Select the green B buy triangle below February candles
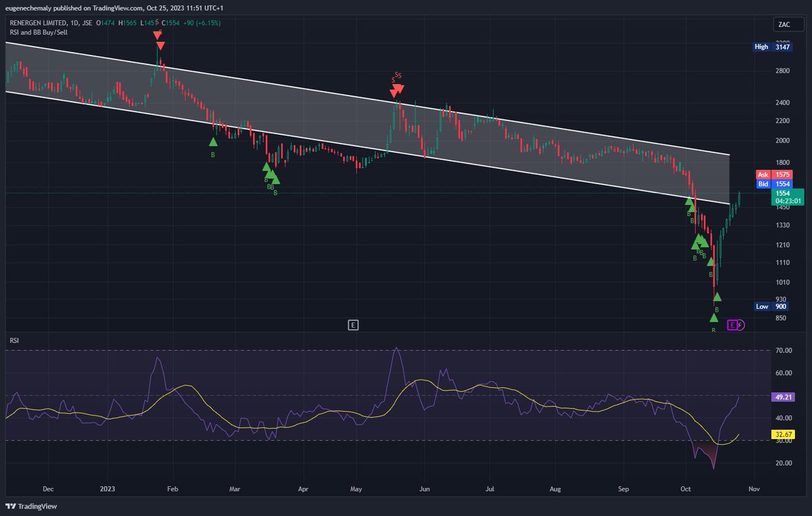The image size is (812, 516). point(213,142)
